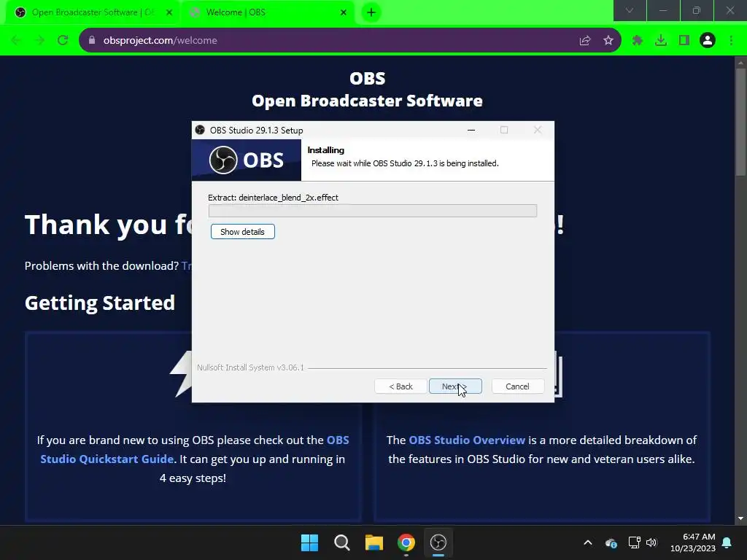Toggle the Chrome side panel icon
The height and width of the screenshot is (560, 747).
point(684,41)
